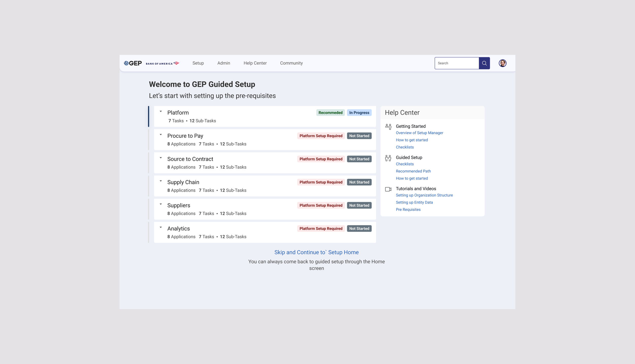
Task: Open Overview of Setup Manager link
Action: [419, 133]
